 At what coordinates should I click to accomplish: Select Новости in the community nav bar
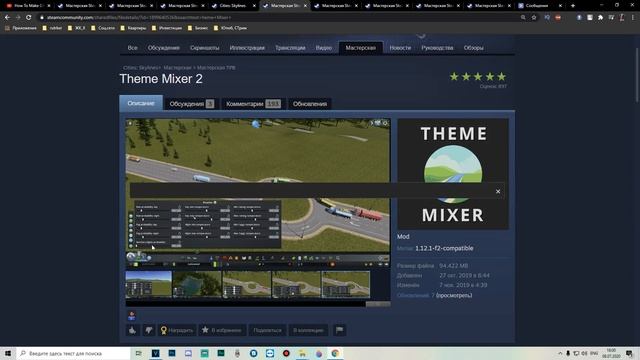coord(400,48)
